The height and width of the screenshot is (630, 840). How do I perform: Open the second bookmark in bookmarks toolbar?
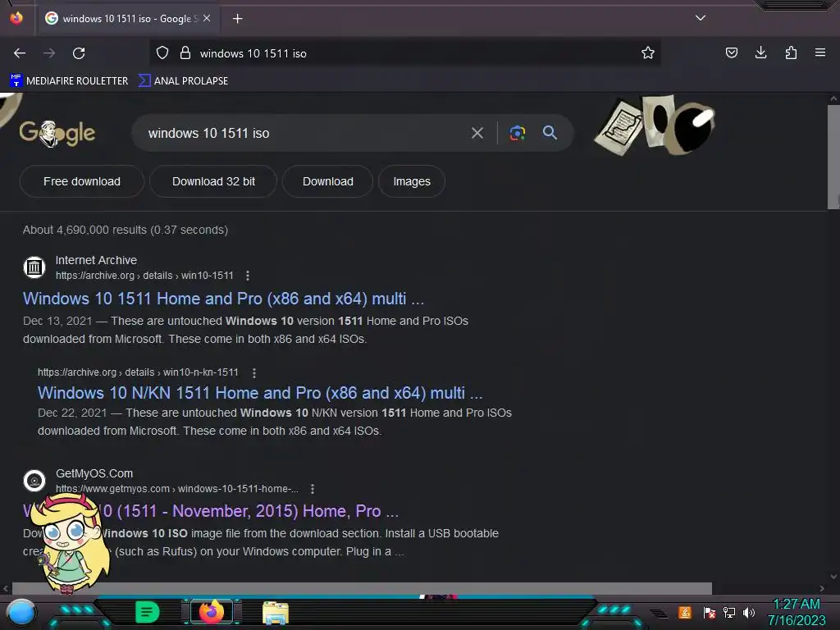[x=183, y=81]
